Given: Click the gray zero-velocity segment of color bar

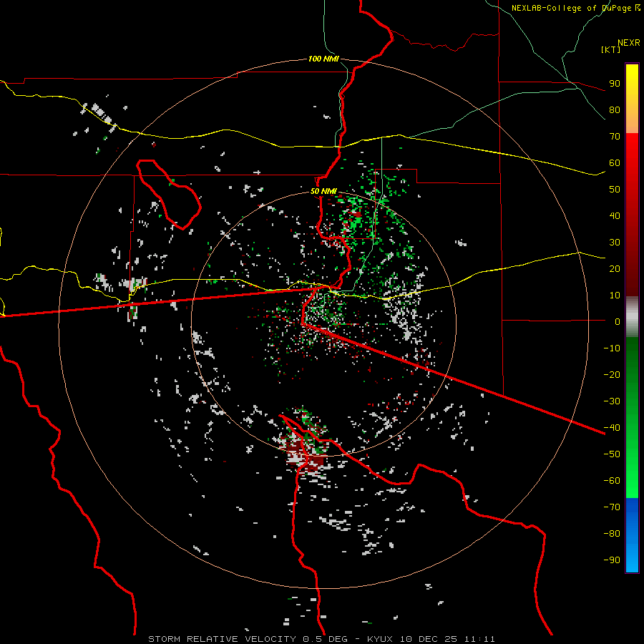Looking at the screenshot, I should (x=632, y=317).
